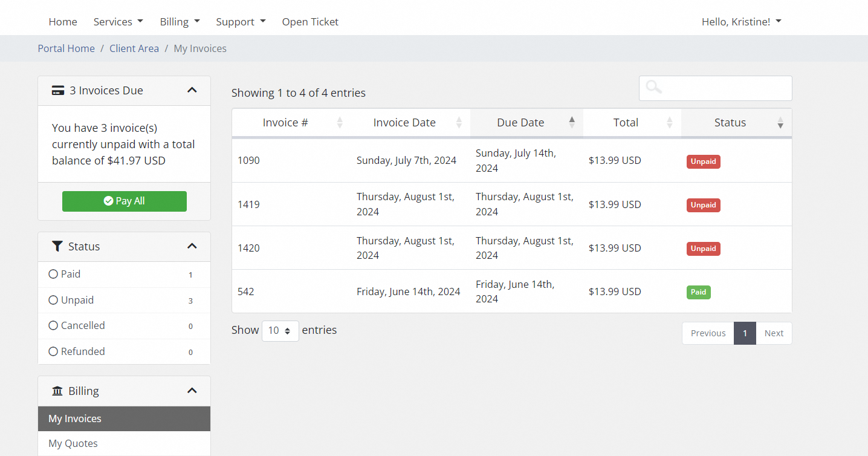
Task: Open invoice 1090 row
Action: tap(248, 160)
